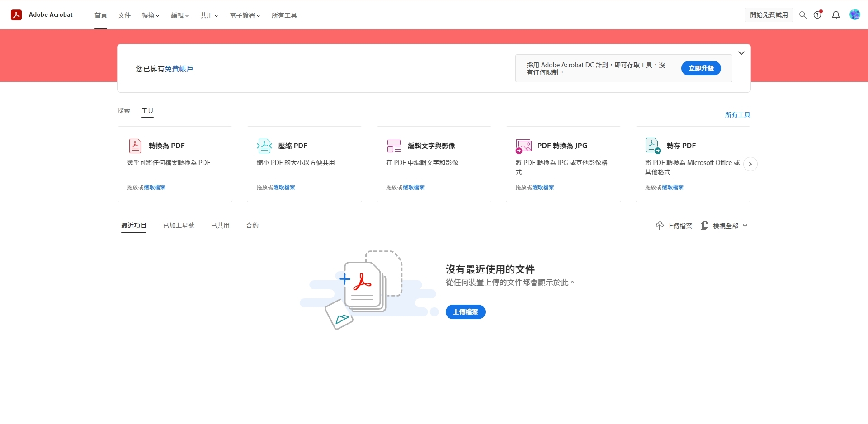Click the 立即升級 button
Image resolution: width=868 pixels, height=424 pixels.
coord(701,68)
